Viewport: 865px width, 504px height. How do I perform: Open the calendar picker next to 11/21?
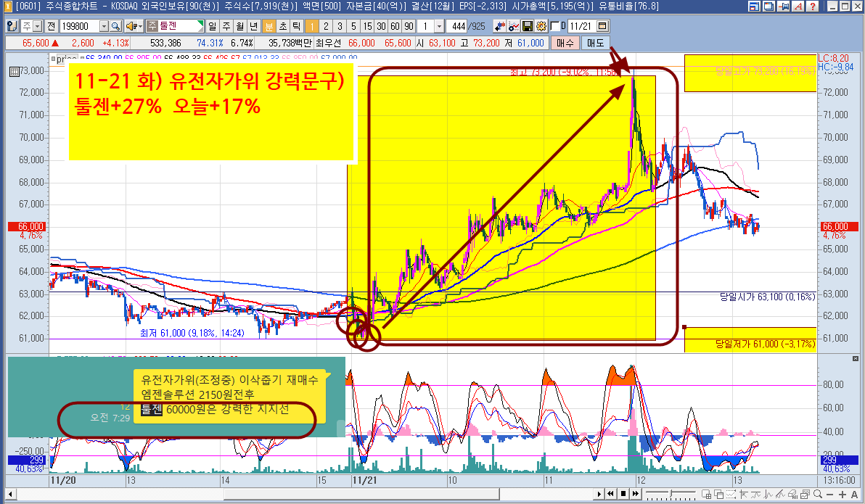(x=602, y=26)
